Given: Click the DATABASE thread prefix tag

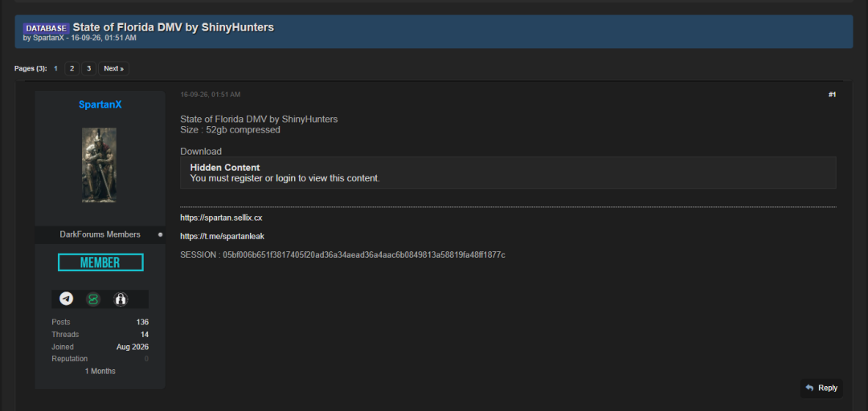Looking at the screenshot, I should pos(47,28).
